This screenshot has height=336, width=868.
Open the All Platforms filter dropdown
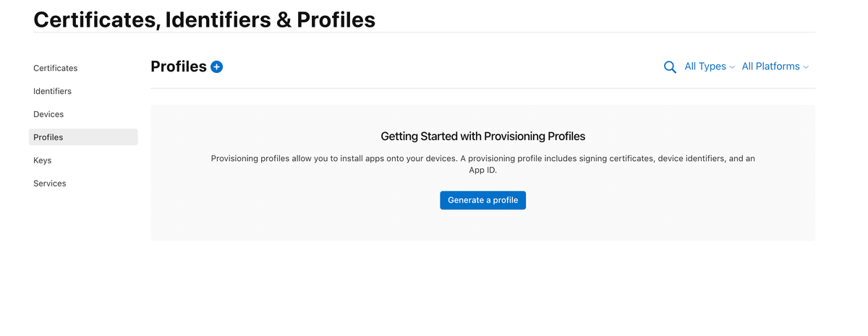click(x=775, y=66)
